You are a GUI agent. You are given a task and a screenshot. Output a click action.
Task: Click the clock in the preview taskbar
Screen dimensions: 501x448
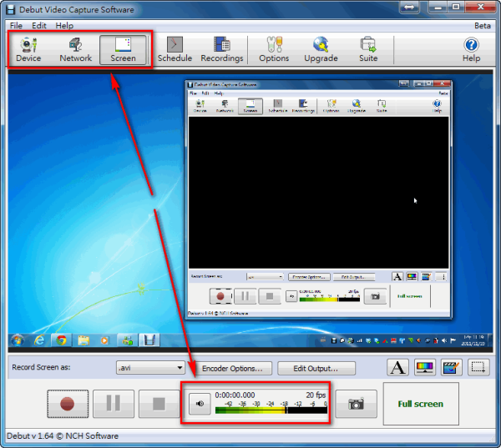click(473, 340)
